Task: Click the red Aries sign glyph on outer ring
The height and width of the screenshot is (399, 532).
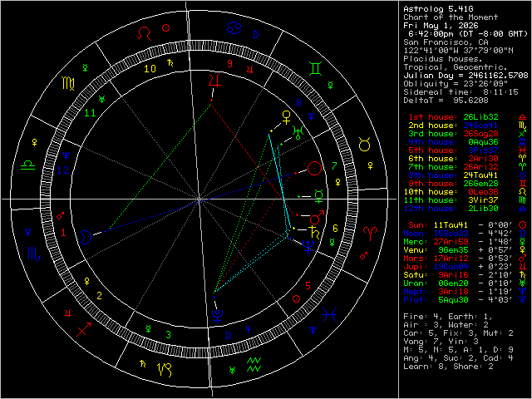Action: pos(370,234)
